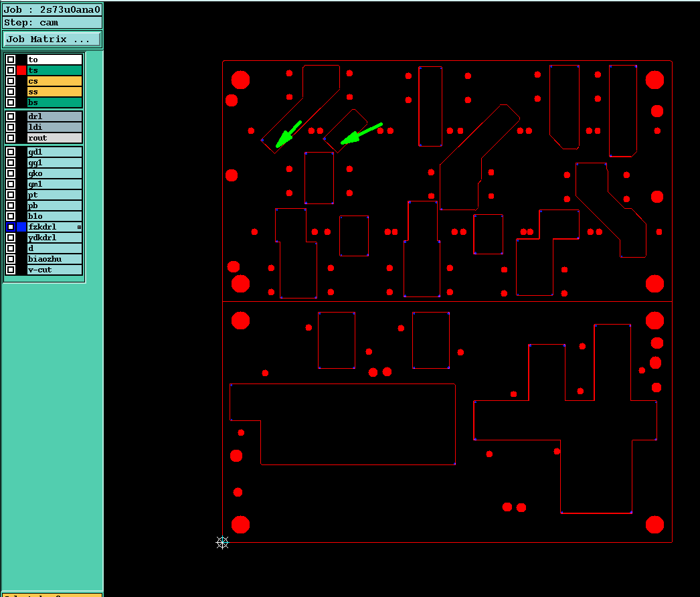700x597 pixels.
Task: Toggle the checkbox for layer pb
Action: click(11, 205)
